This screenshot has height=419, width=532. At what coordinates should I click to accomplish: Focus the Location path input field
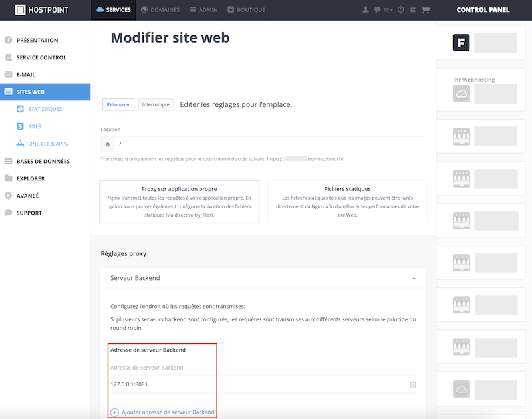[270, 144]
